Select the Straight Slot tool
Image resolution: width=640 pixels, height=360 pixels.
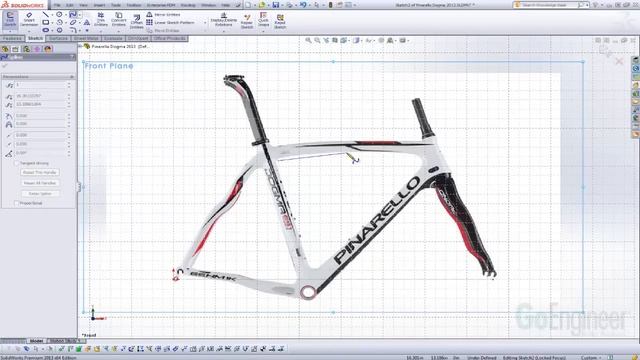[x=46, y=30]
